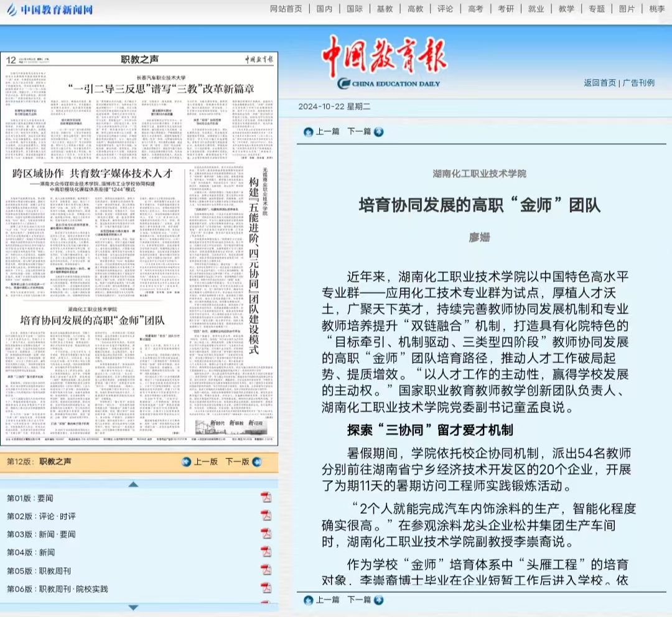The image size is (672, 617).
Task: Click the 返回首页 link
Action: pyautogui.click(x=600, y=83)
